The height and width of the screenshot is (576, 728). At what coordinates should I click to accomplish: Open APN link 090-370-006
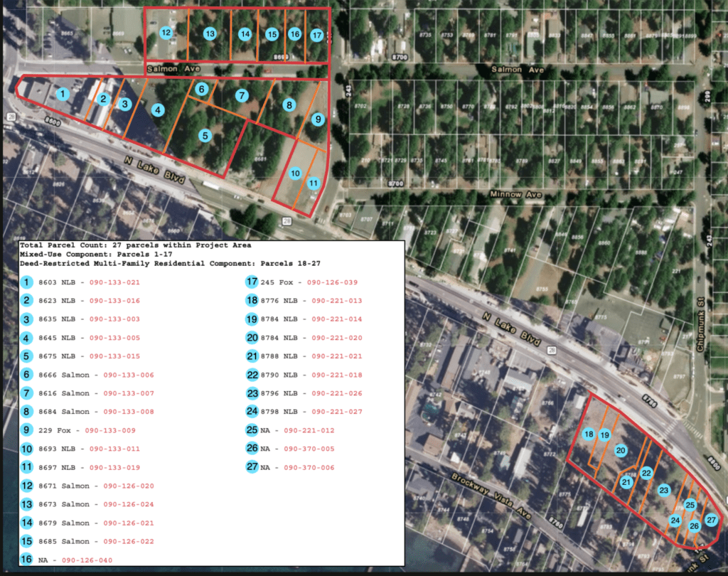(x=309, y=467)
